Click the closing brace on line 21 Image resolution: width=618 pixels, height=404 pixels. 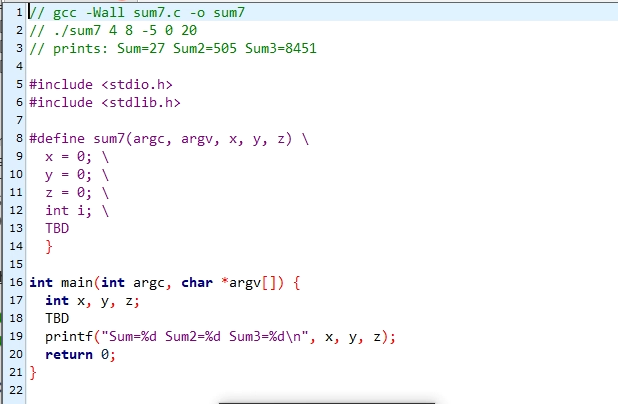pos(33,372)
